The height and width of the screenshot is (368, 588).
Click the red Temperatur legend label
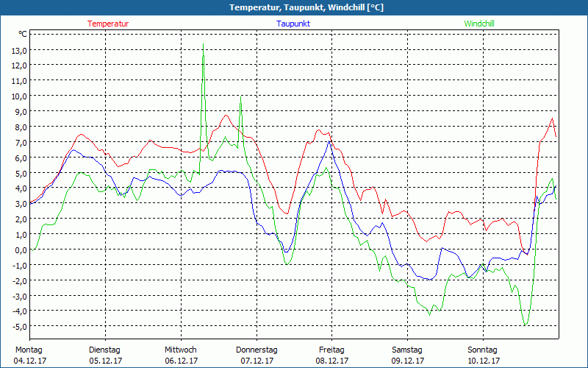click(108, 24)
